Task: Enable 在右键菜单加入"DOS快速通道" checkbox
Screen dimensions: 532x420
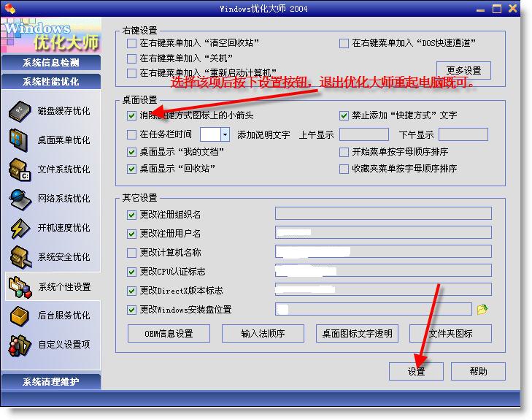Action: 344,43
